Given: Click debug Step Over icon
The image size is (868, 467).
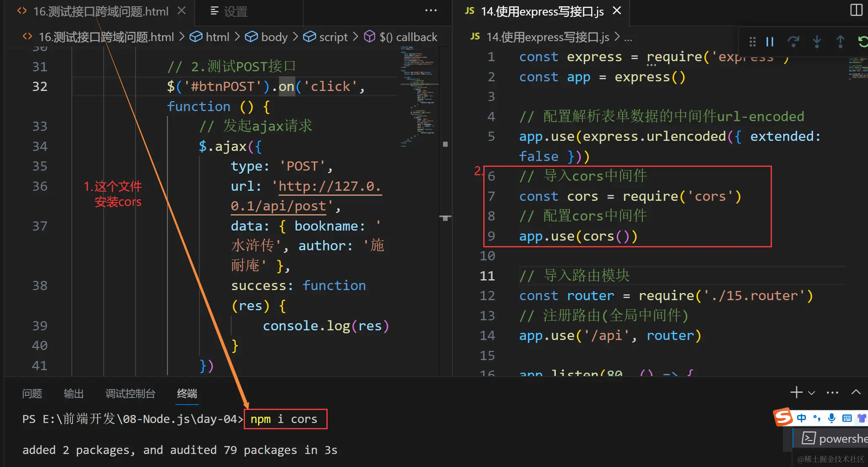Looking at the screenshot, I should pyautogui.click(x=793, y=42).
